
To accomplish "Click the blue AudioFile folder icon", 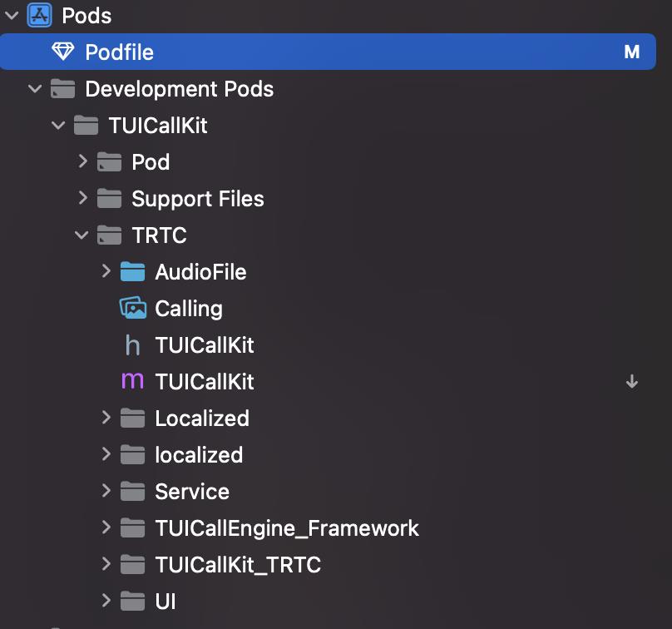I will [x=132, y=272].
